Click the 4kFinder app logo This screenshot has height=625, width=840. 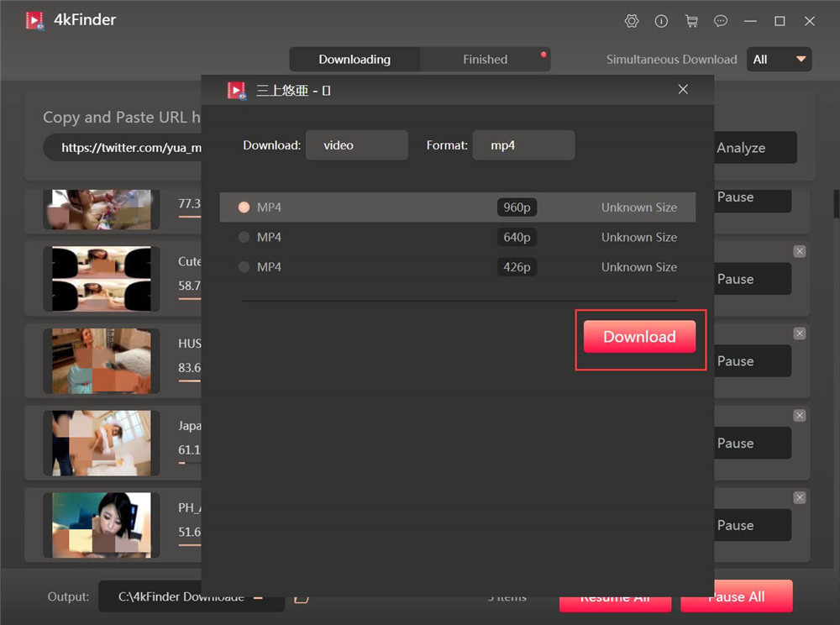pos(34,19)
